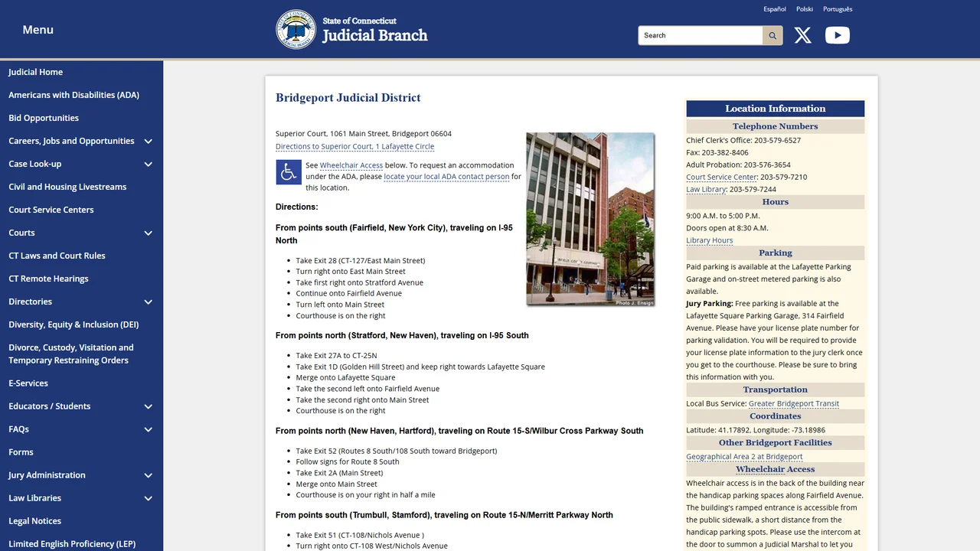Viewport: 980px width, 551px height.
Task: Expand the Law Libraries submenu
Action: click(148, 498)
